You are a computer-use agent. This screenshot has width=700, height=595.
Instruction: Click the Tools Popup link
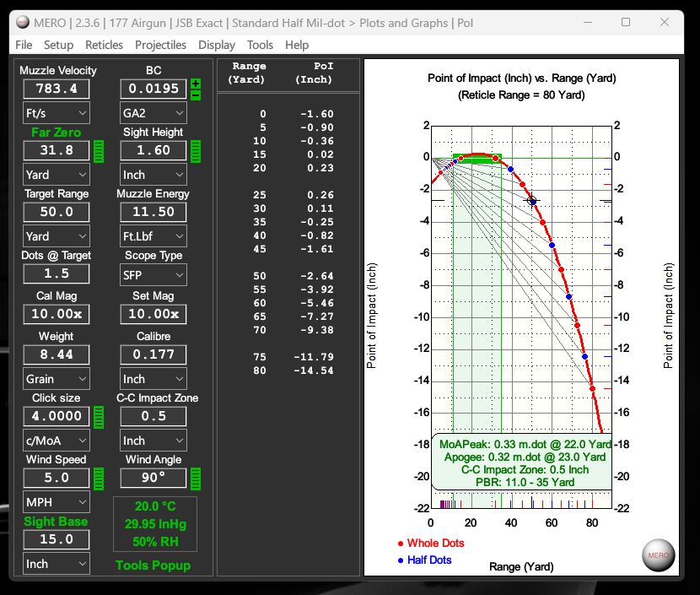(x=153, y=565)
